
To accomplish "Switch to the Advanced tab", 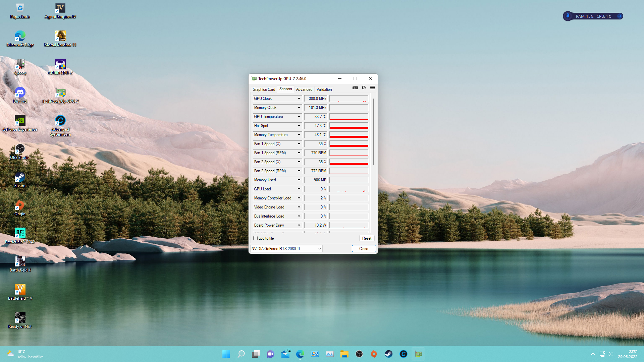I will (304, 89).
